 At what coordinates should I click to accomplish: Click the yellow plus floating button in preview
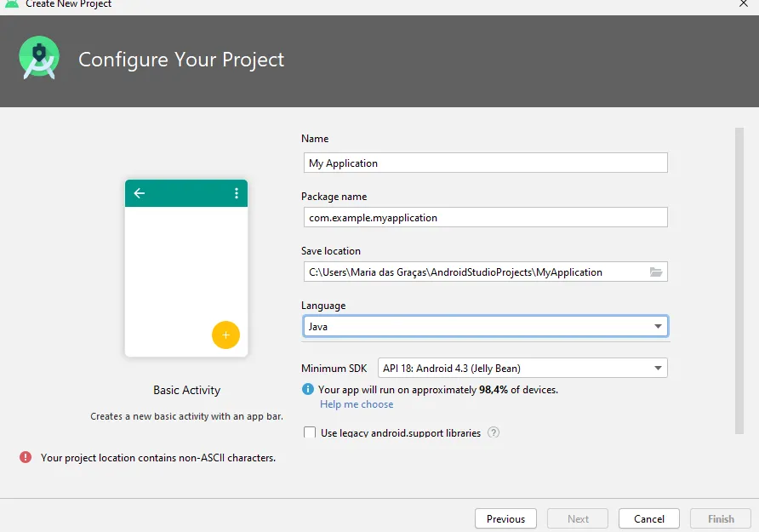click(x=225, y=335)
